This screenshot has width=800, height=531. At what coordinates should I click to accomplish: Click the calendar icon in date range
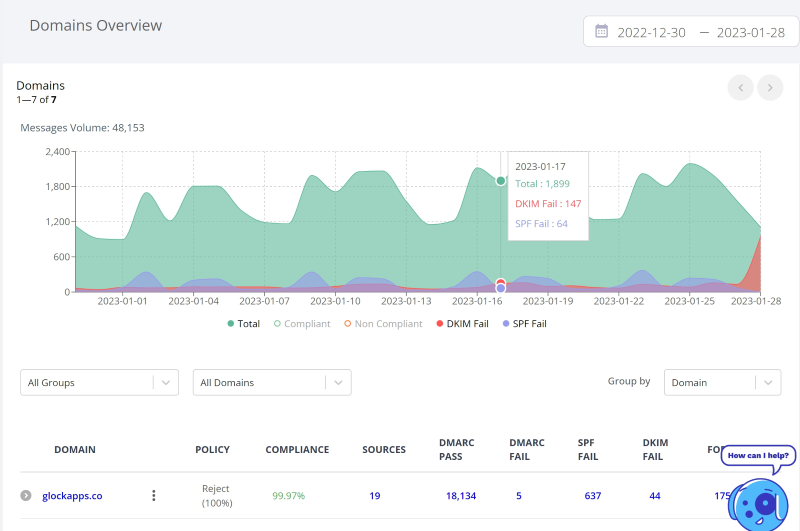click(601, 31)
